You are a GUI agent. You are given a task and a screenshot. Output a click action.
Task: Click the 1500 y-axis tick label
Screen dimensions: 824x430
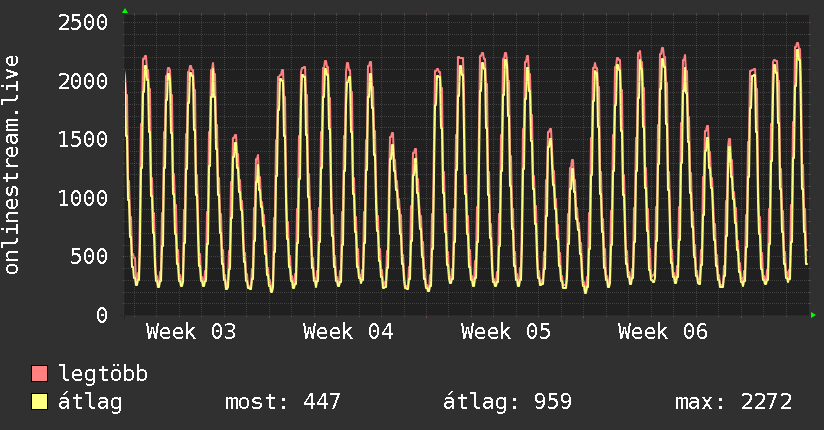(82, 140)
